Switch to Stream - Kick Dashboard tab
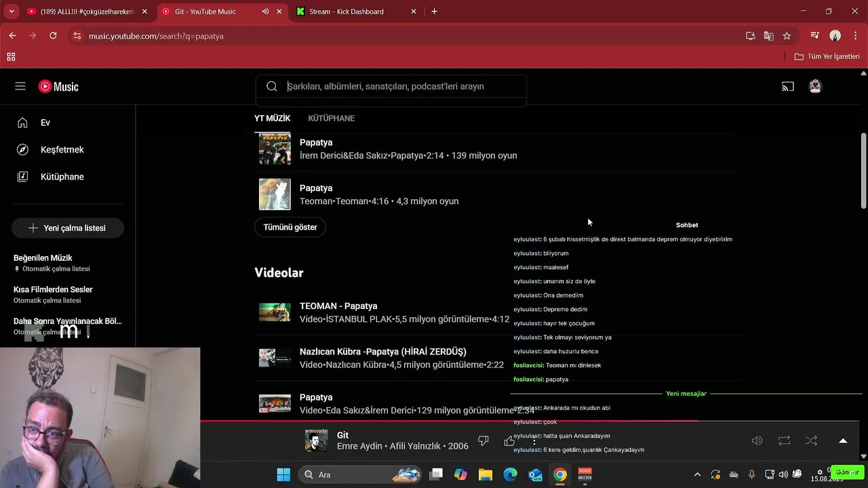Screen dimensions: 868x488 click(356, 12)
